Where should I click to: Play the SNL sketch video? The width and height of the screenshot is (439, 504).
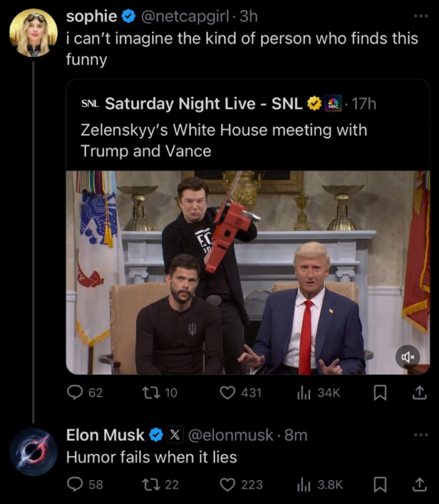tap(248, 272)
